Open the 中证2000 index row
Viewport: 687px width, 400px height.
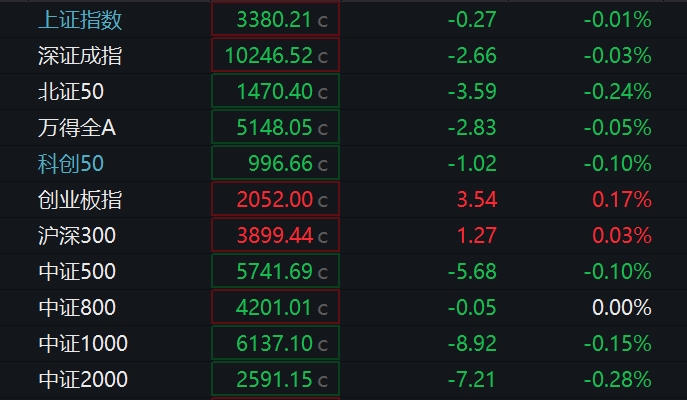pos(344,379)
